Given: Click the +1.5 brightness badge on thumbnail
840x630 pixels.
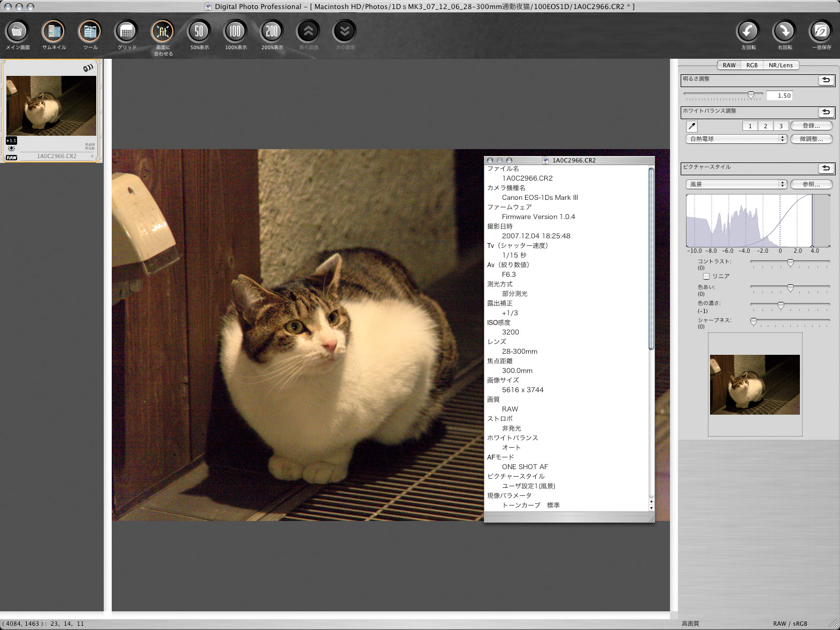Looking at the screenshot, I should click(x=11, y=141).
